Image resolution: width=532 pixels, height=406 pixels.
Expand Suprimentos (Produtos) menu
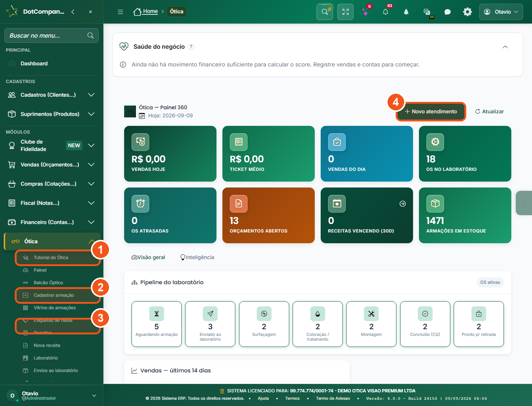click(x=51, y=114)
